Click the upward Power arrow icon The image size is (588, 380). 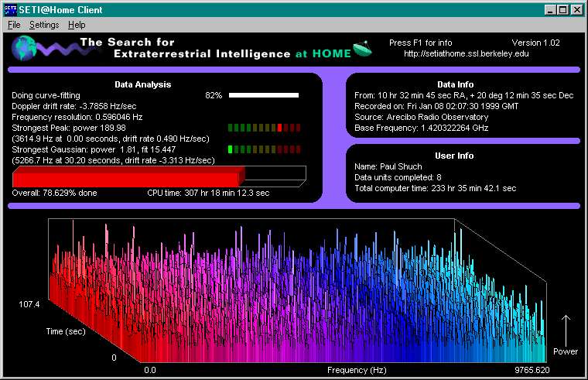click(565, 328)
